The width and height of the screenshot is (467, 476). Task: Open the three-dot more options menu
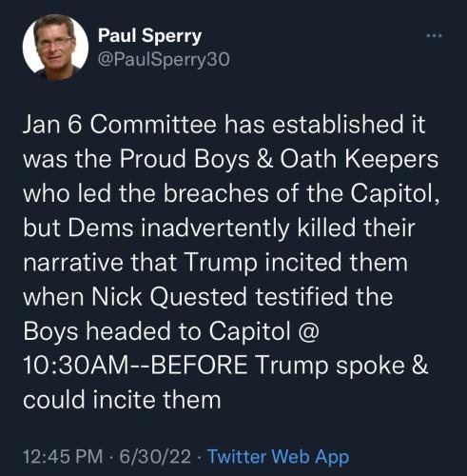pyautogui.click(x=434, y=35)
